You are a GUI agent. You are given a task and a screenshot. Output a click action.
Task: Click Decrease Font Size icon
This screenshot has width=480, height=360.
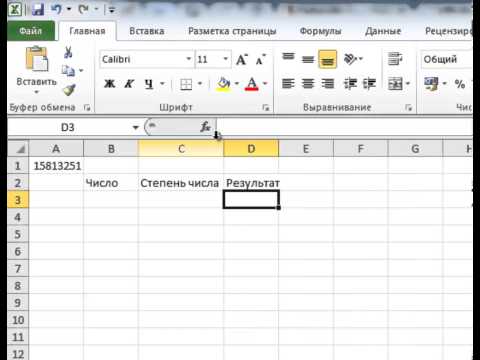point(260,59)
